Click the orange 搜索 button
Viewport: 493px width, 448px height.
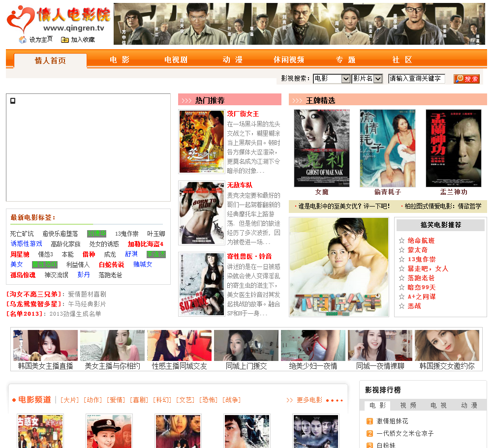466,79
